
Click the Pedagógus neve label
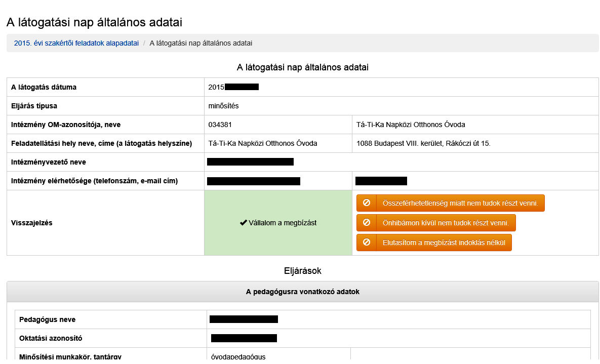48,319
